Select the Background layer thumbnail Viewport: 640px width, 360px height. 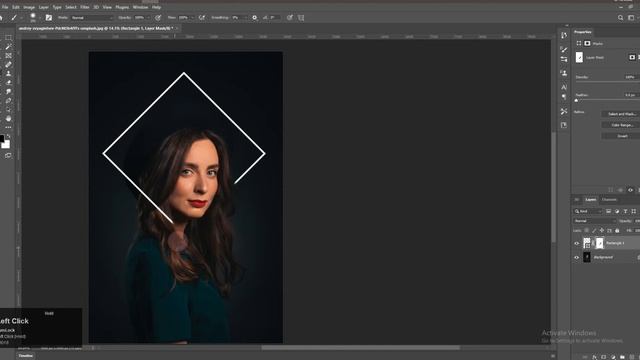587,257
